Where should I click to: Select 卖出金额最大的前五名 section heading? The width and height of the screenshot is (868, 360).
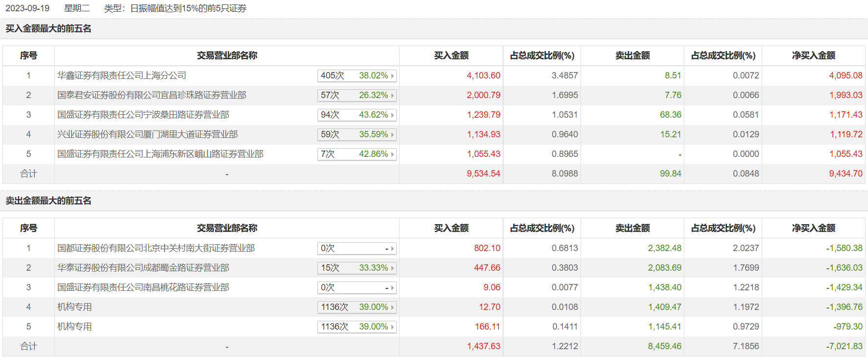[x=48, y=201]
